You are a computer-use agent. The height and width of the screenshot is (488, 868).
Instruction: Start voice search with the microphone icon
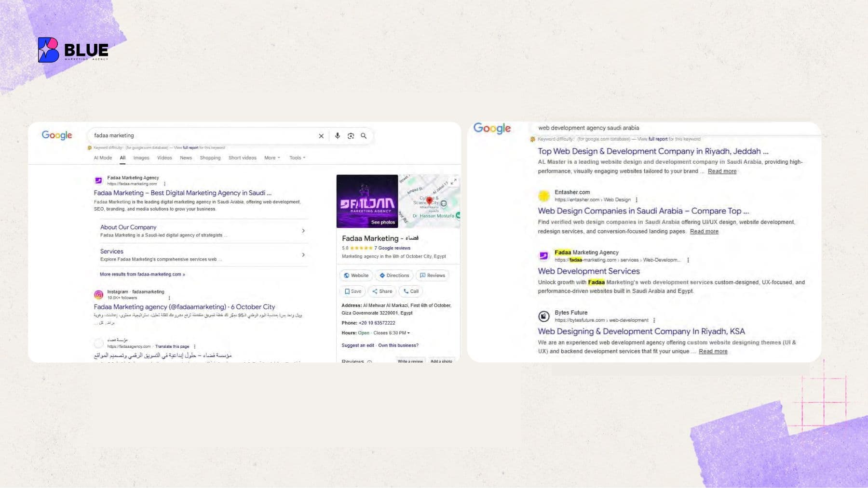(338, 136)
